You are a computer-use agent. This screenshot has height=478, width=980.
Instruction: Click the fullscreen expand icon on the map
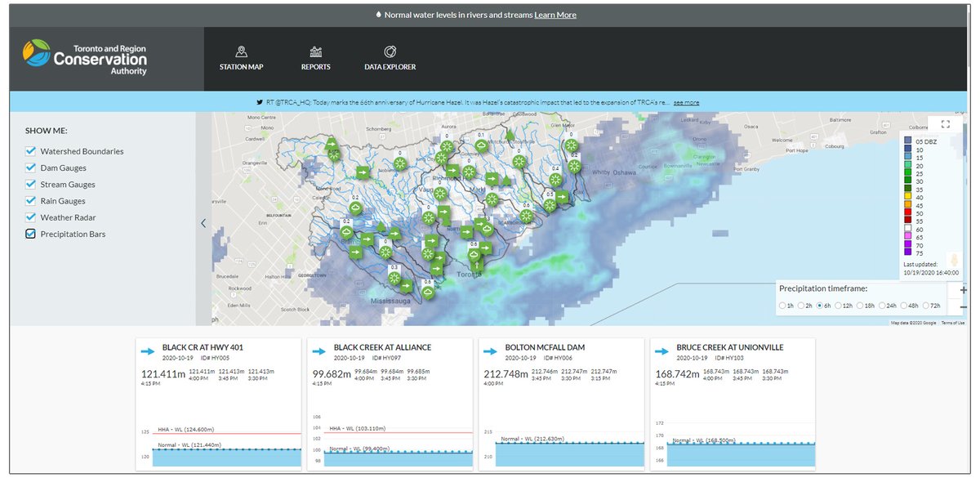coord(945,123)
